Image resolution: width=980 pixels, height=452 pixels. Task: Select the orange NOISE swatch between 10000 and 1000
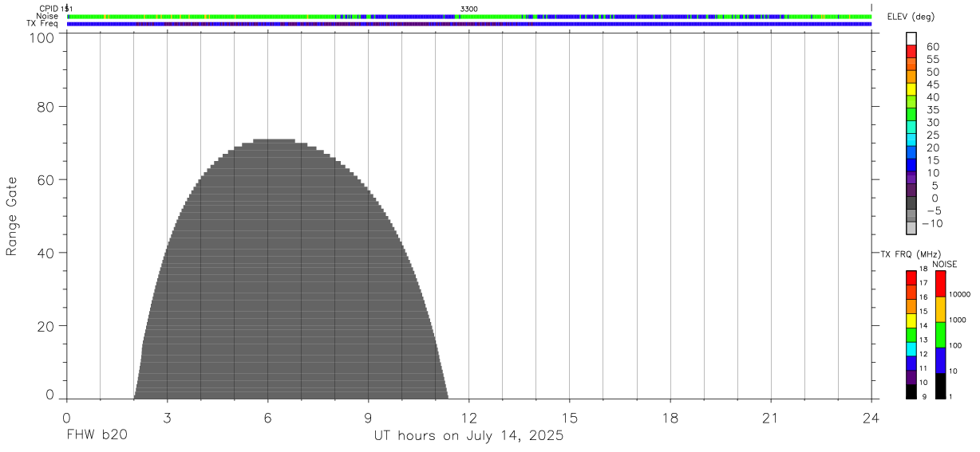[940, 309]
